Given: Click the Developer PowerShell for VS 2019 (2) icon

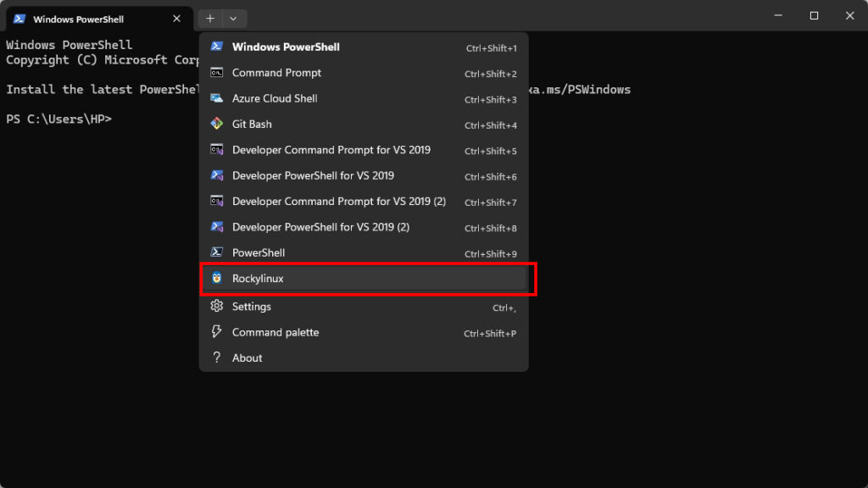Looking at the screenshot, I should click(216, 226).
